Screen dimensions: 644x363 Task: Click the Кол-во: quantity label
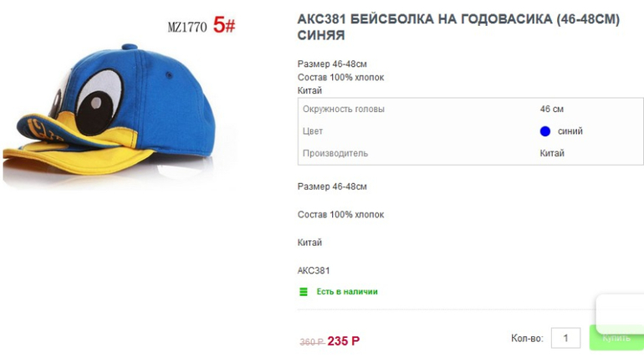(x=527, y=339)
